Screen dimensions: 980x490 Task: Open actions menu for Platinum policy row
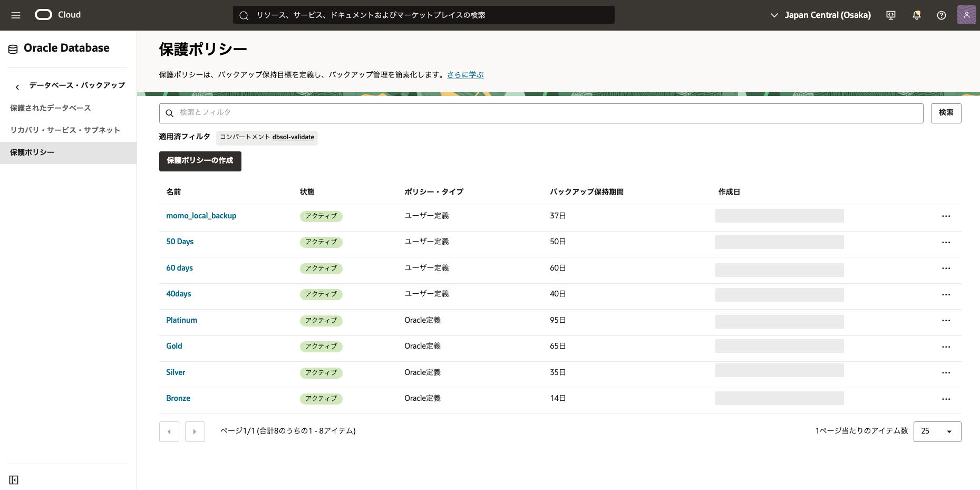[946, 321]
